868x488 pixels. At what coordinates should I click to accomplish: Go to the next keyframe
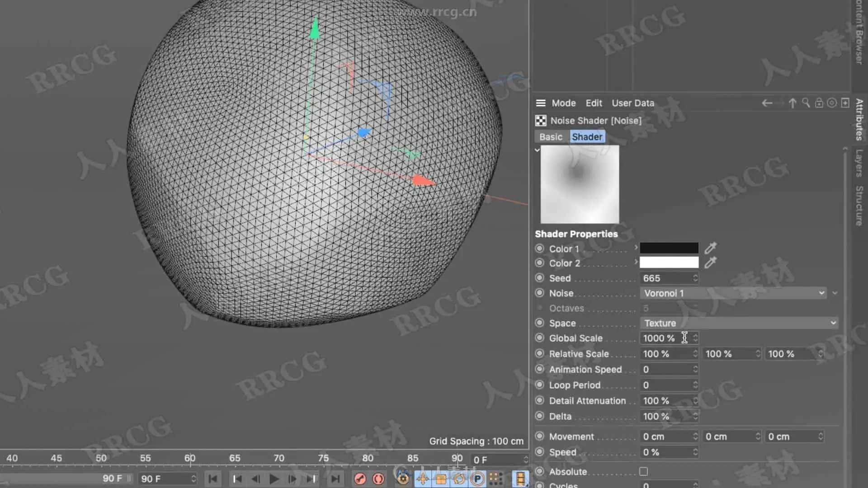click(311, 479)
